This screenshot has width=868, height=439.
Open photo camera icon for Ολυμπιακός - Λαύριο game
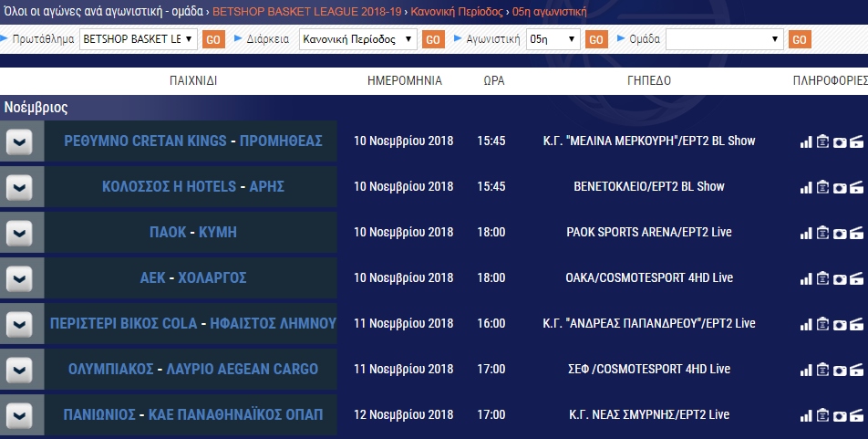pos(840,371)
